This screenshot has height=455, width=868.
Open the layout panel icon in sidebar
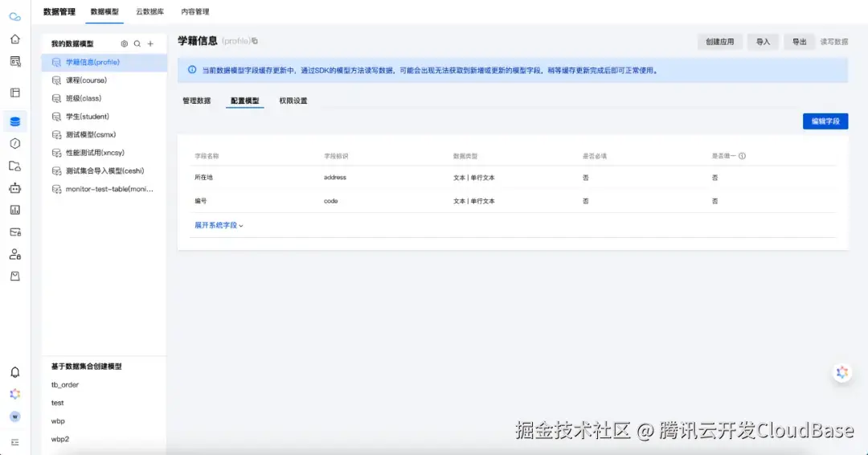15,92
